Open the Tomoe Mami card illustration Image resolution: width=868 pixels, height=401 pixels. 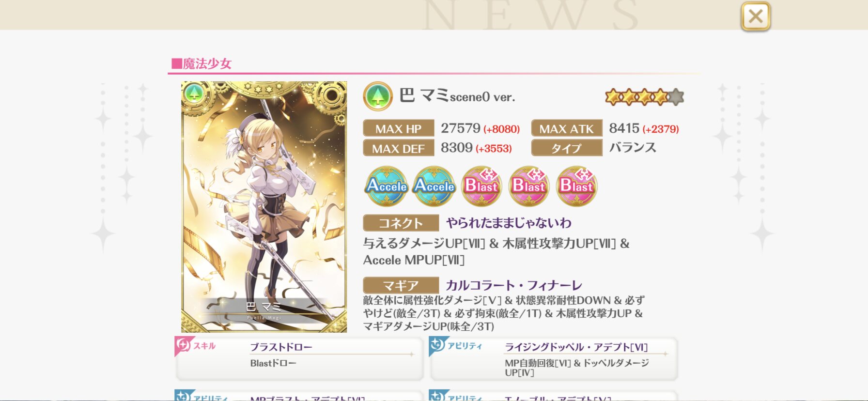pyautogui.click(x=264, y=207)
